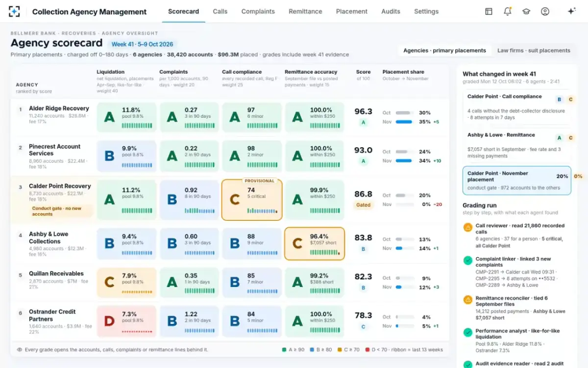Click Pinecrest November share bar
The height and width of the screenshot is (368, 588).
(404, 160)
